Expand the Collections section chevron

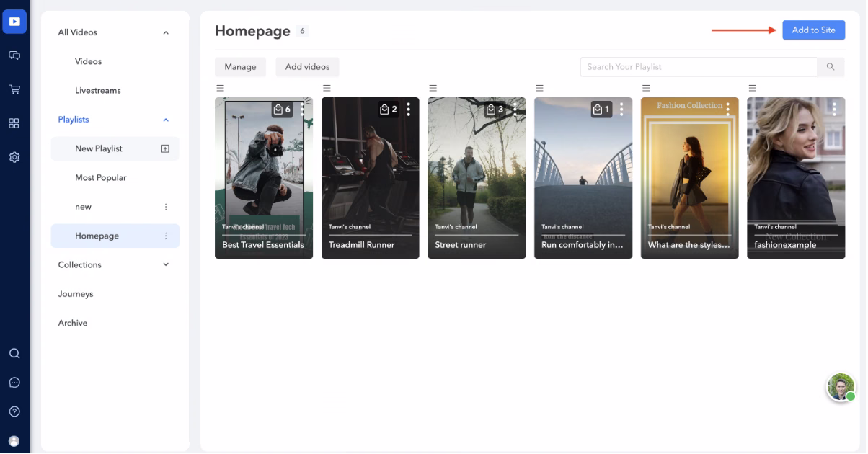pyautogui.click(x=166, y=264)
